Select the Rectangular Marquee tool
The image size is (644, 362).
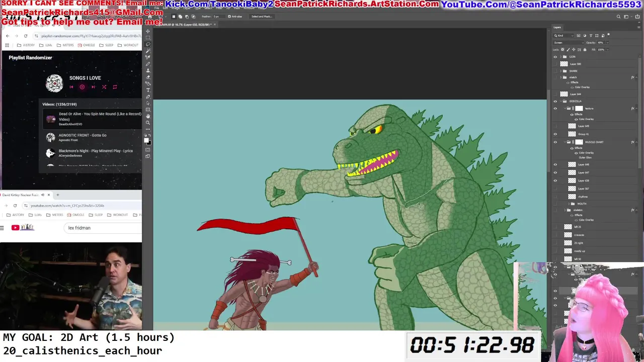[148, 38]
